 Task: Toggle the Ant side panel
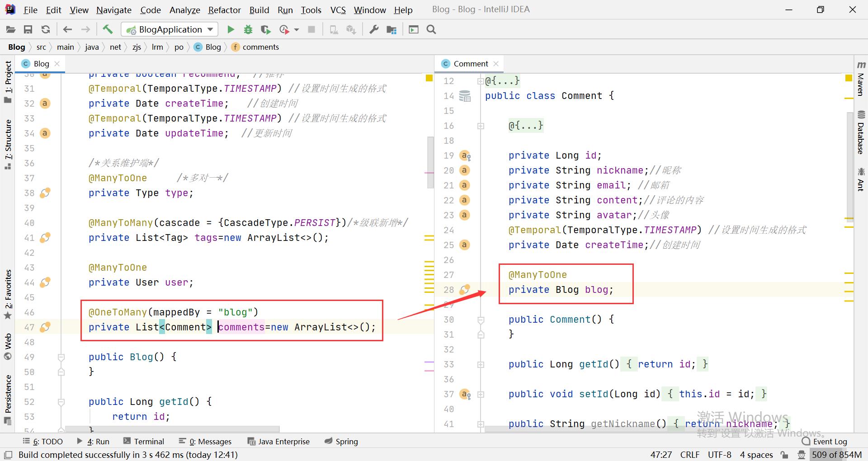coord(861,179)
